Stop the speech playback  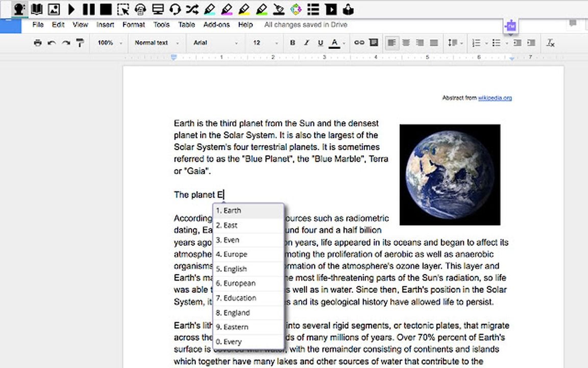(x=106, y=9)
